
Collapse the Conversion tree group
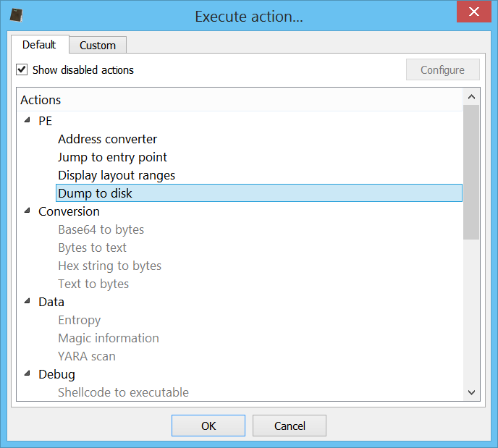pyautogui.click(x=28, y=211)
